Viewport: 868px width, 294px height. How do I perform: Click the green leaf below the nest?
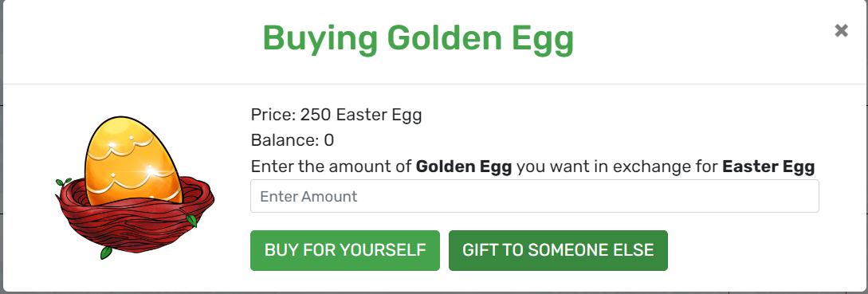pyautogui.click(x=106, y=253)
